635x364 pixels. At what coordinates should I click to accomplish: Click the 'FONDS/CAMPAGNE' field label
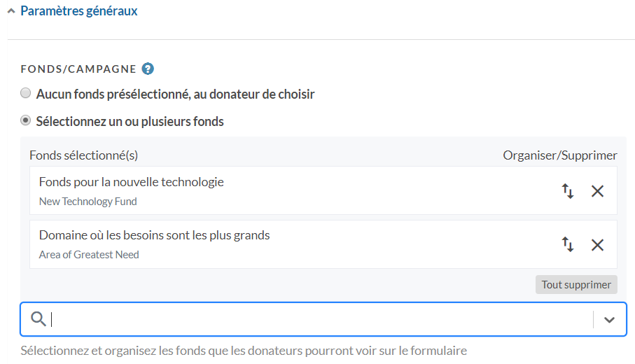click(78, 69)
